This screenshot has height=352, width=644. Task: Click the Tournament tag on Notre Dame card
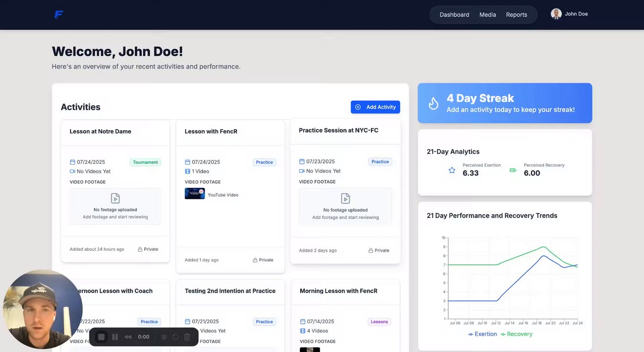(x=145, y=162)
